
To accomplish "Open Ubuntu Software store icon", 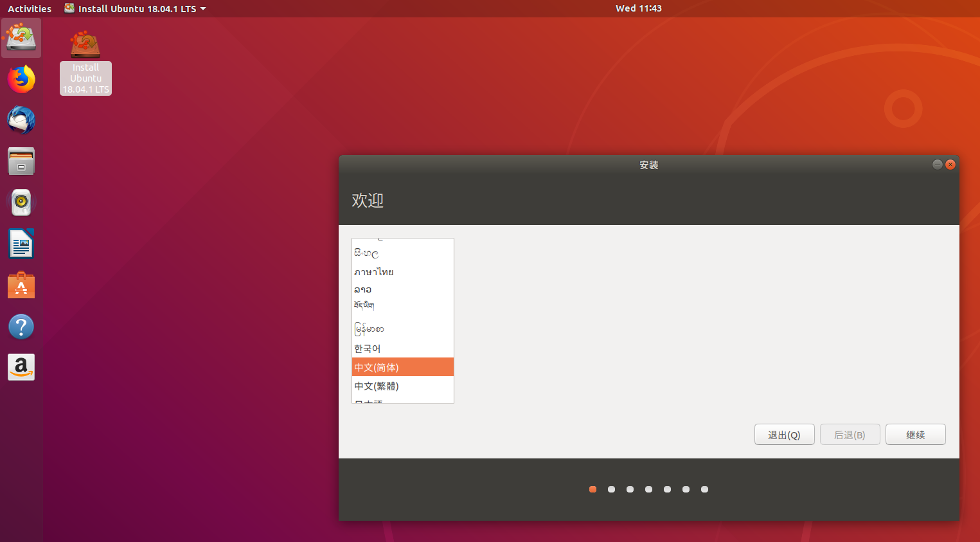I will coord(21,285).
